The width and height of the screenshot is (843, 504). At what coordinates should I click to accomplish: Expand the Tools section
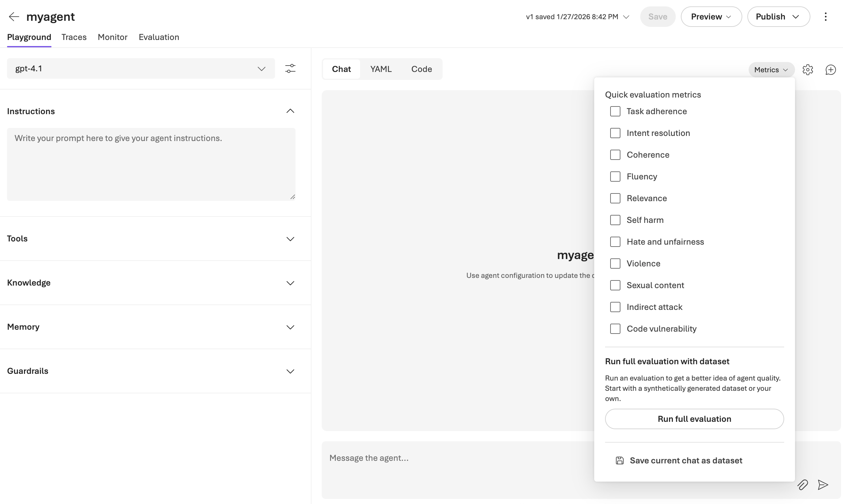[x=290, y=239]
